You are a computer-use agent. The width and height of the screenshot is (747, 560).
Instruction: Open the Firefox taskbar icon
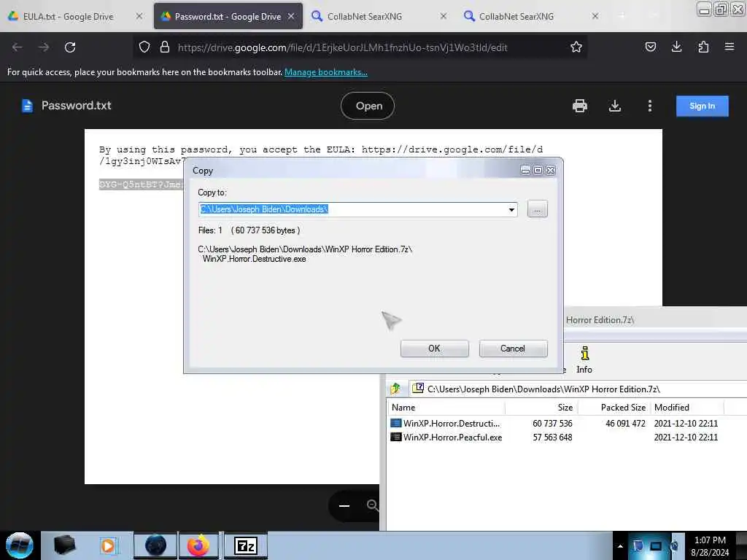(x=198, y=545)
